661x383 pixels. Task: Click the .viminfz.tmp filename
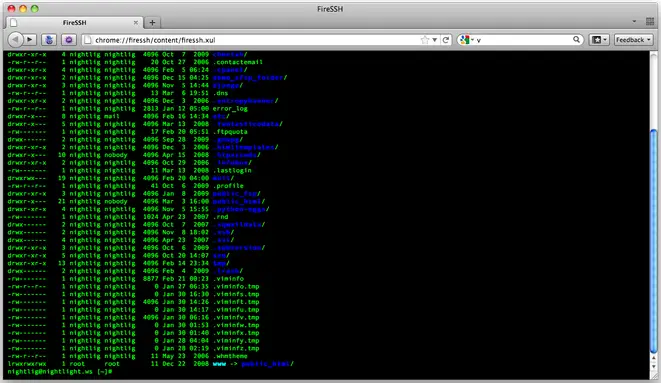point(236,348)
